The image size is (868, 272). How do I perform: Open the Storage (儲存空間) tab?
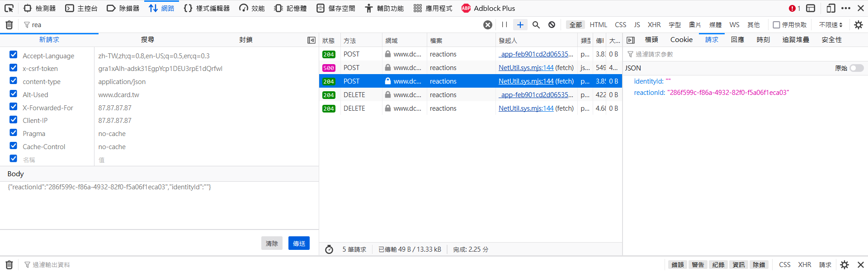coord(335,8)
